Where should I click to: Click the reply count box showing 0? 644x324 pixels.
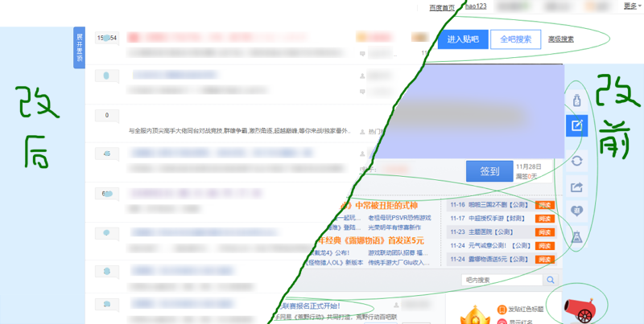[x=107, y=116]
